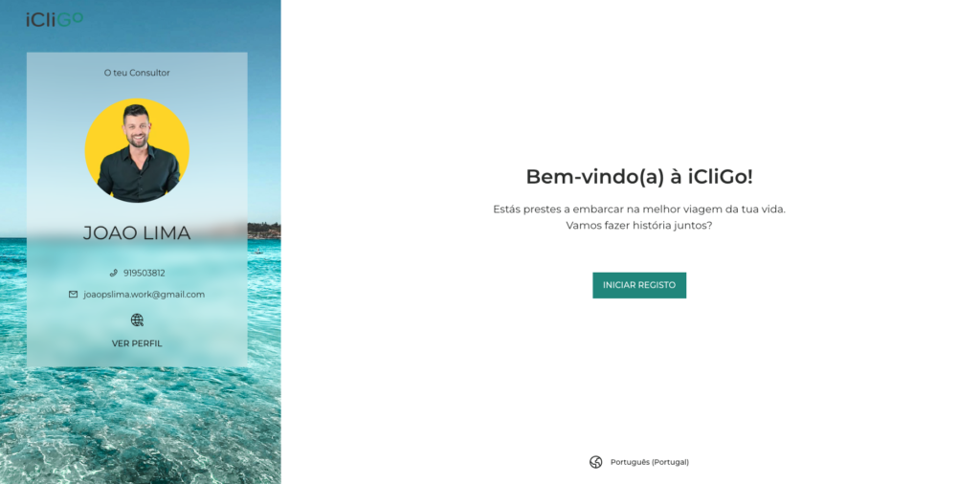The width and height of the screenshot is (980, 484).
Task: Click the 'Bem-vindo(a) à iCliGo!' heading
Action: (x=639, y=177)
